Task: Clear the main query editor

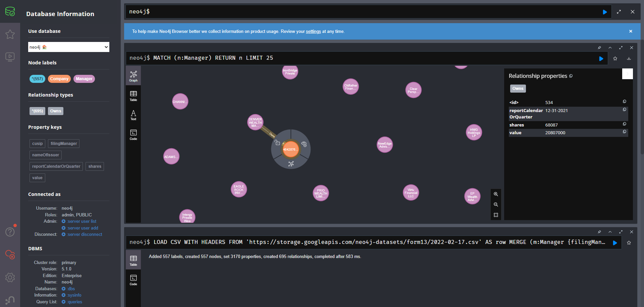Action: 633,12
